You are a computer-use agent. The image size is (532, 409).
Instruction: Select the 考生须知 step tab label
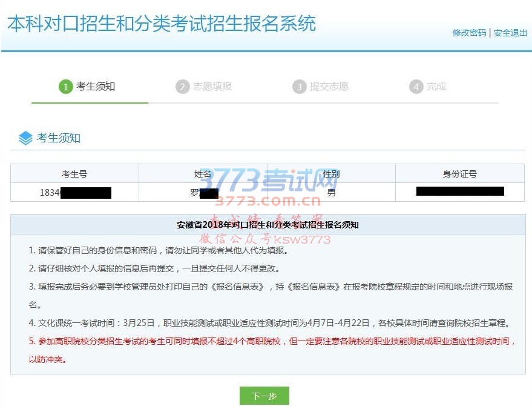tap(96, 87)
